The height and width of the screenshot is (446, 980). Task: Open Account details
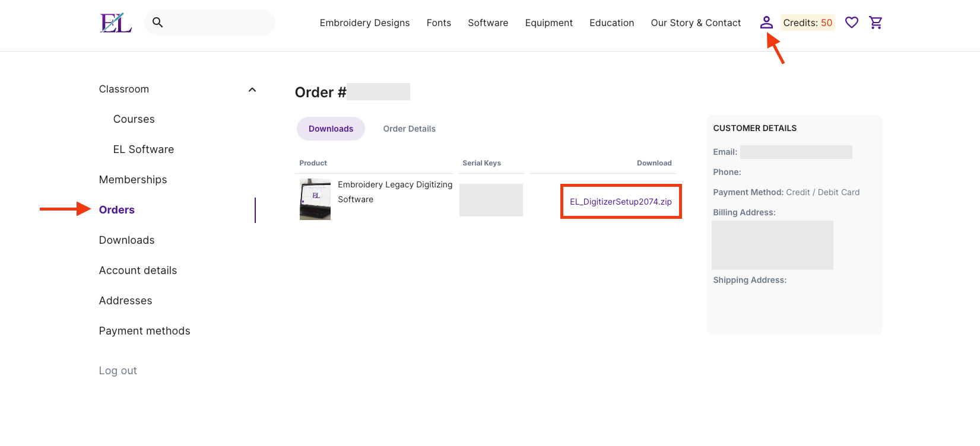point(138,270)
